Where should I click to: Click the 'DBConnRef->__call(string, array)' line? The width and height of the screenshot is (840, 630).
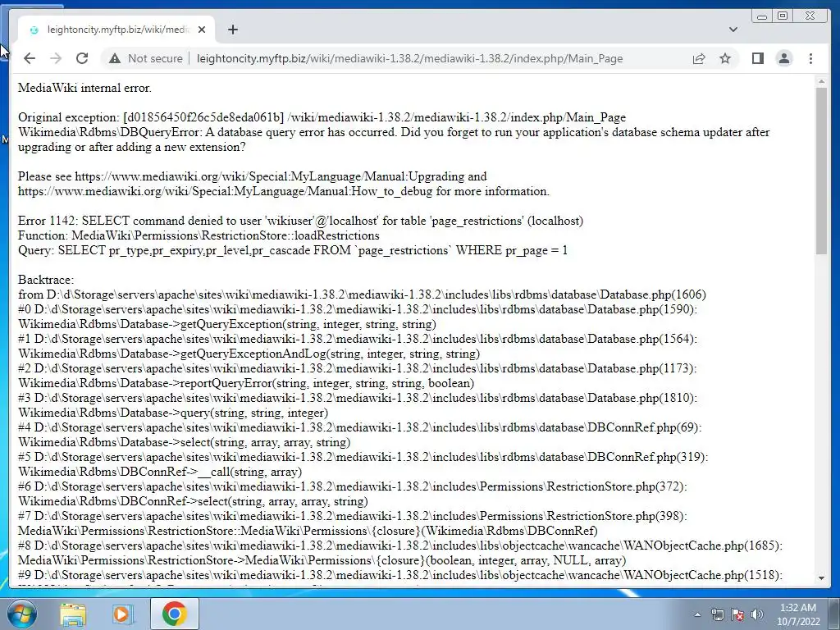pos(160,472)
